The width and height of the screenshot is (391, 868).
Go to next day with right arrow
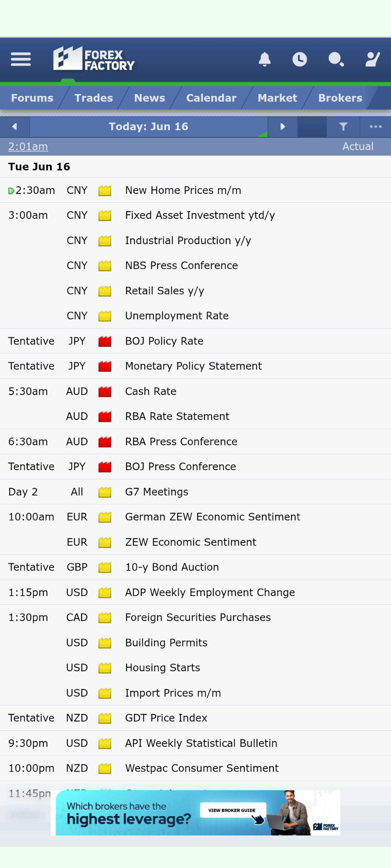click(x=283, y=127)
